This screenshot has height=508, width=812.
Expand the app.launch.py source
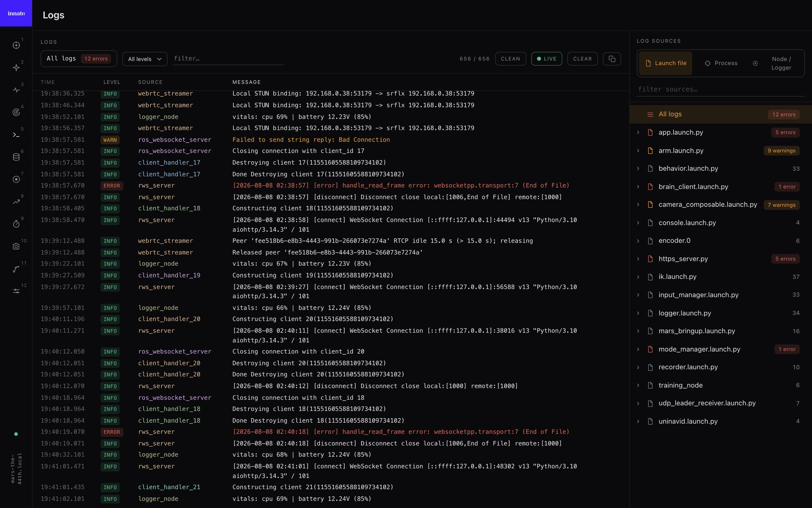pyautogui.click(x=638, y=132)
